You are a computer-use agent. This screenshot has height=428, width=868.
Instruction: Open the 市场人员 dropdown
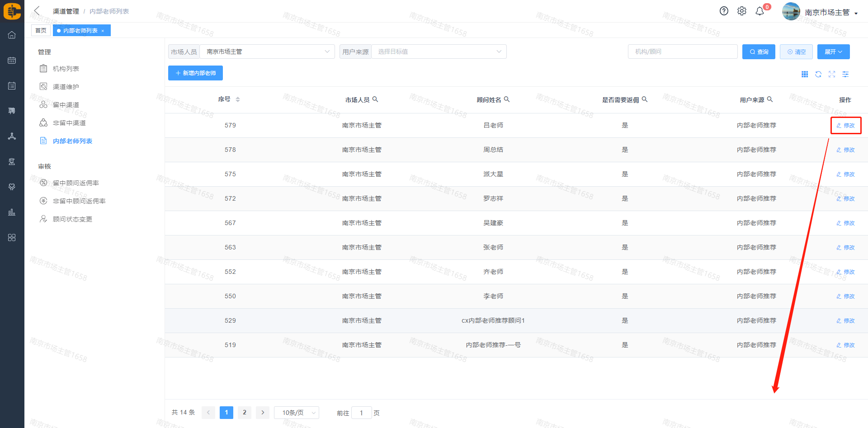[x=267, y=52]
